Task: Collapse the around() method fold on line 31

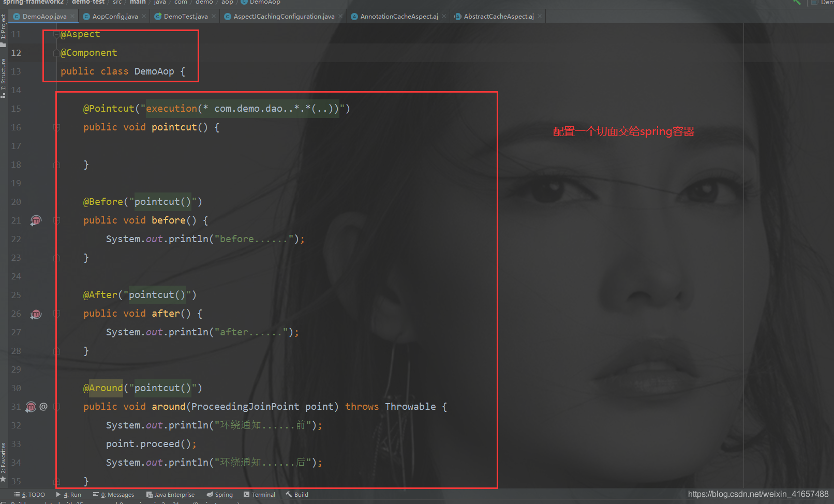Action: 56,407
